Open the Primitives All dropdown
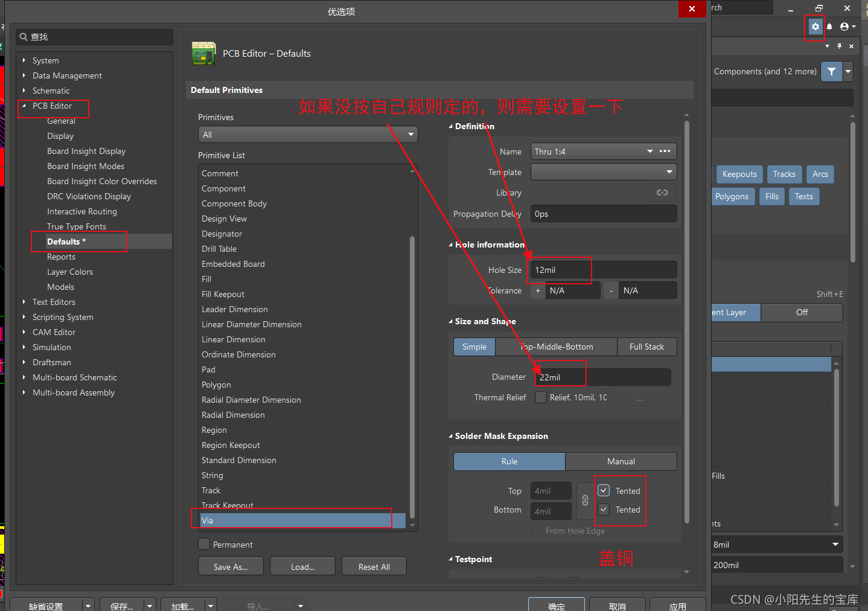Image resolution: width=868 pixels, height=611 pixels. click(308, 134)
